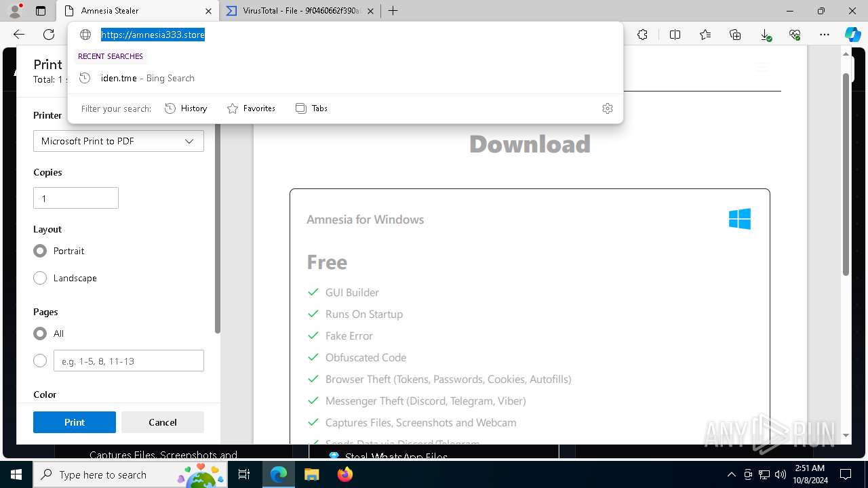Open a new tab with plus icon
Viewport: 868px width, 488px height.
tap(393, 11)
